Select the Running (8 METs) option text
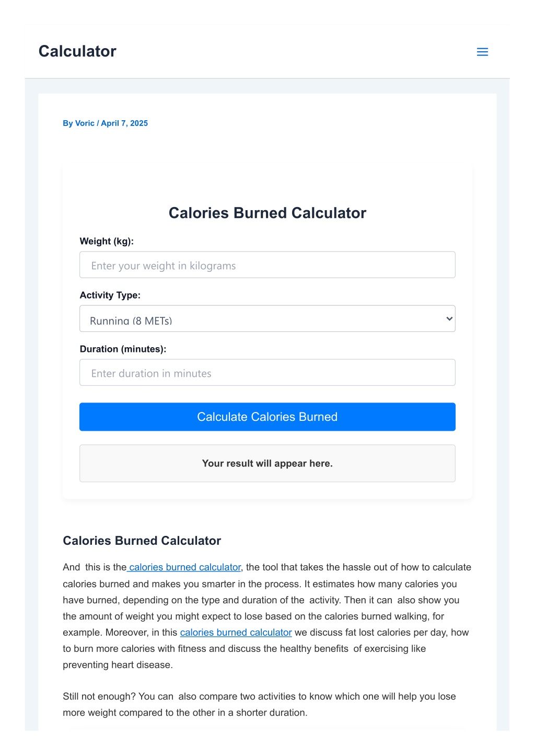This screenshot has height=756, width=535. pos(131,320)
